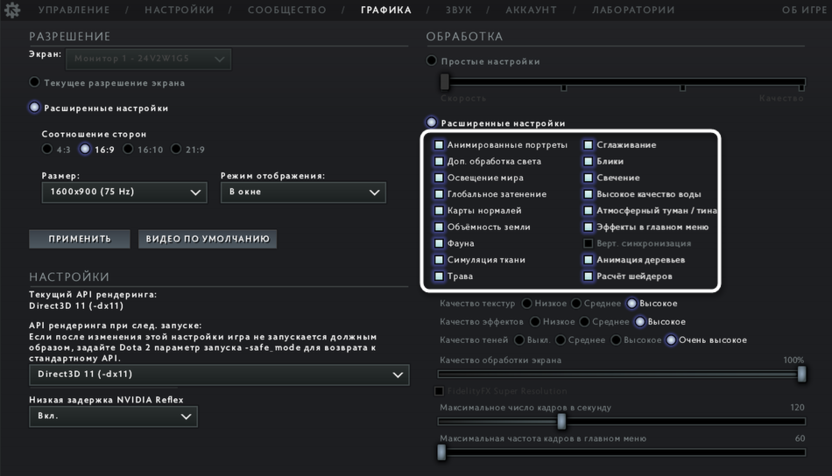Image resolution: width=832 pixels, height=476 pixels.
Task: Set Качество теней to Среднее
Action: pos(561,340)
